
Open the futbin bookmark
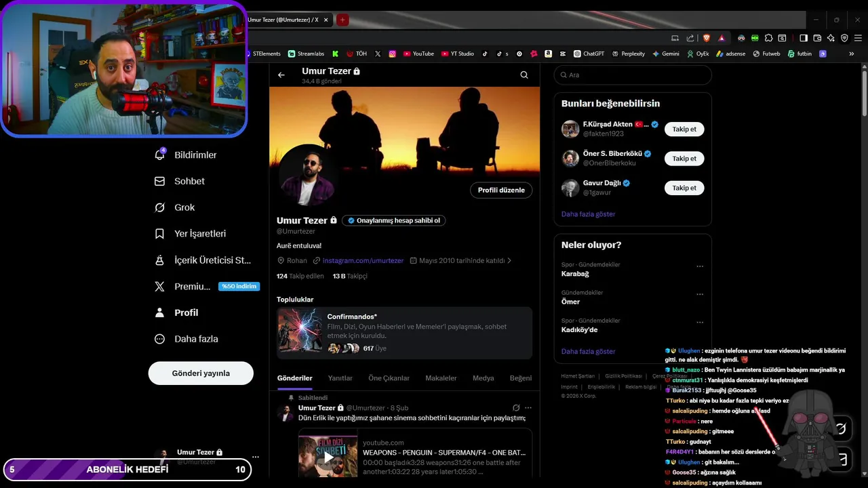pyautogui.click(x=800, y=54)
